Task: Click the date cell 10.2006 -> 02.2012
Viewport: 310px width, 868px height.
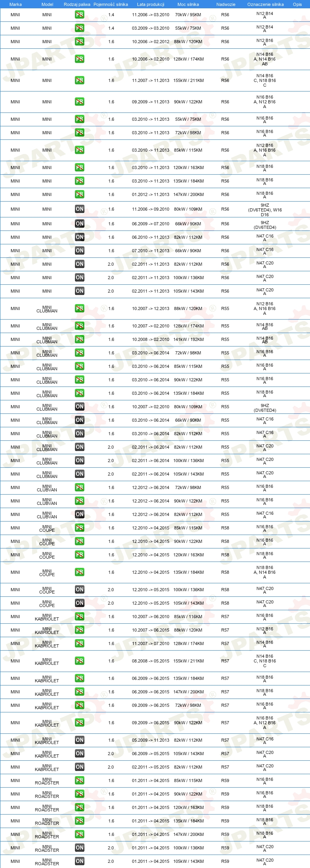Action: click(x=151, y=42)
